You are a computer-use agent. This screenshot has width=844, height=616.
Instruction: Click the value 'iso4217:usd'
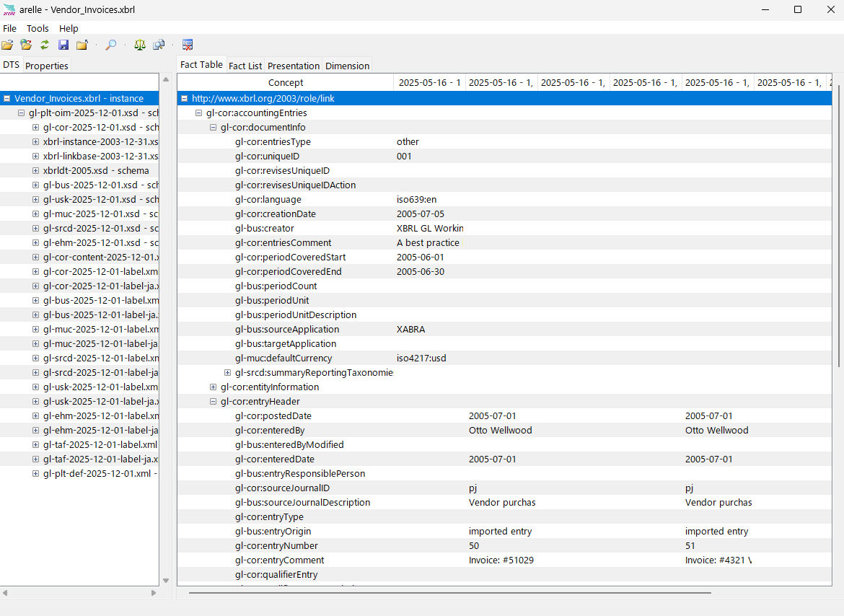pos(421,358)
